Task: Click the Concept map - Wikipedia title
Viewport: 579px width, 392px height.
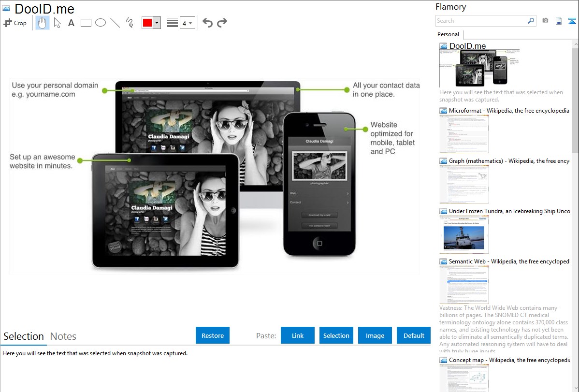Action: 509,360
